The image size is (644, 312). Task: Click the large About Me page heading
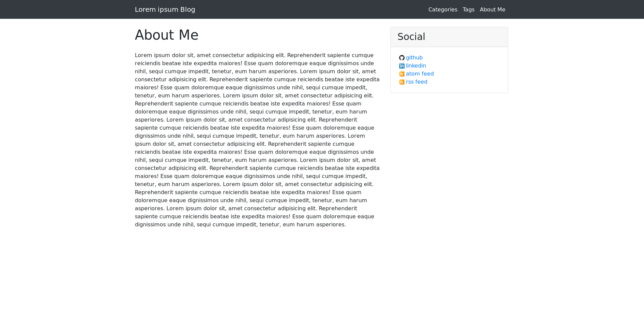click(x=166, y=35)
